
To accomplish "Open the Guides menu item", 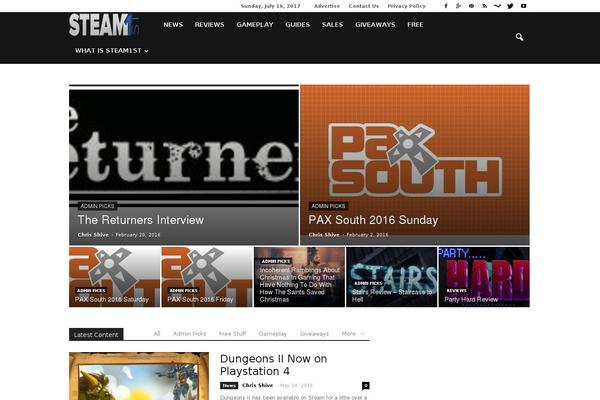I will pos(297,24).
